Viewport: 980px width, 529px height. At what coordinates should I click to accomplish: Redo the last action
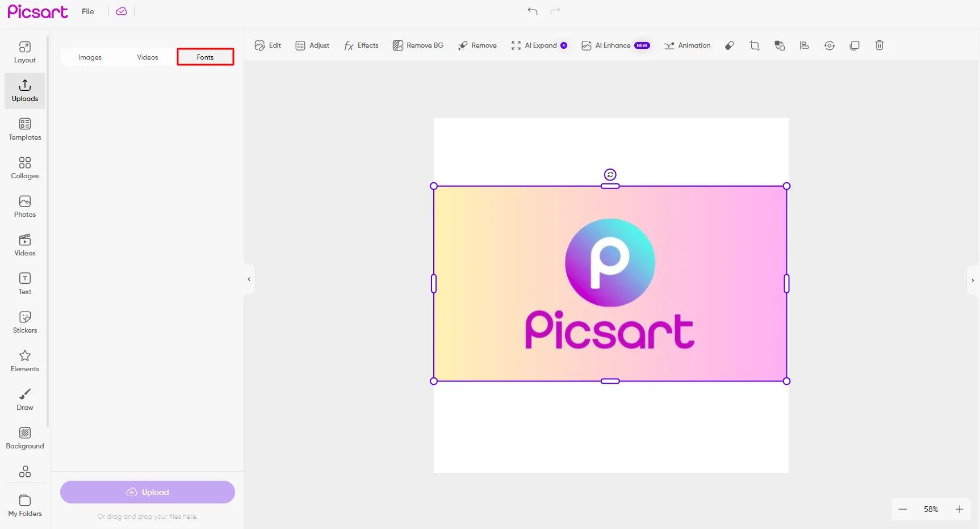(x=555, y=11)
